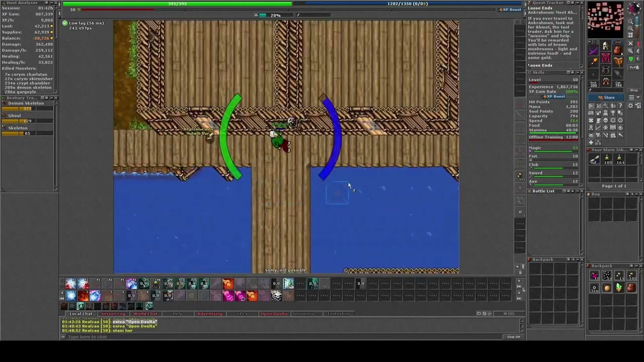Screen dimensions: 644x362
Task: Toggle the running figure chase mode
Action: click(x=638, y=51)
